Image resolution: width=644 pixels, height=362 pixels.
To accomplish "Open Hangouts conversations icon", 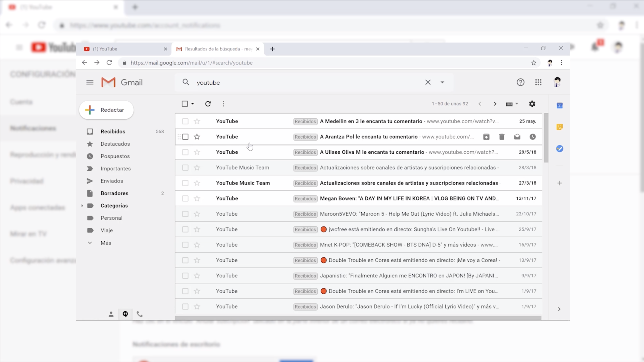I will (125, 314).
